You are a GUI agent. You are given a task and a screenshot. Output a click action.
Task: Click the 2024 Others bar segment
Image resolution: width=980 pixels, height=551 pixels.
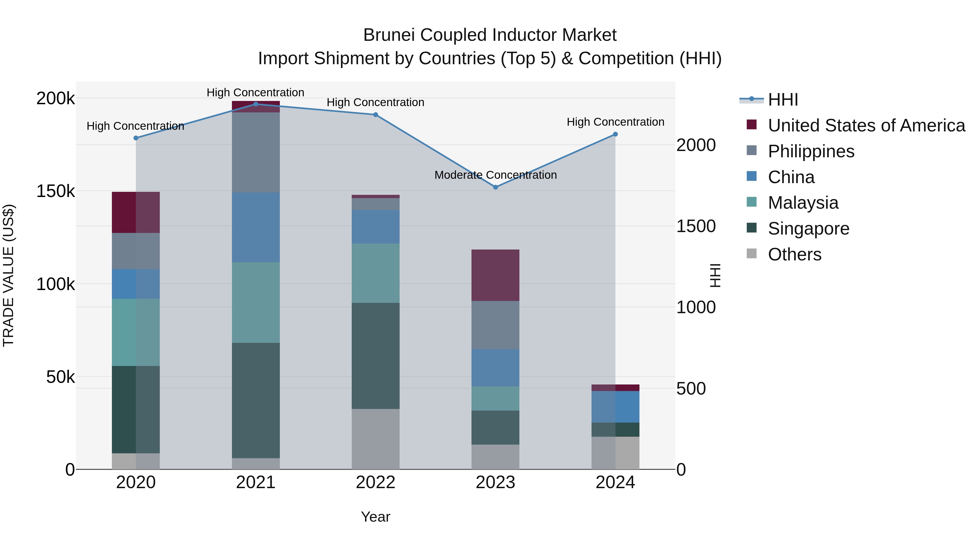615,453
